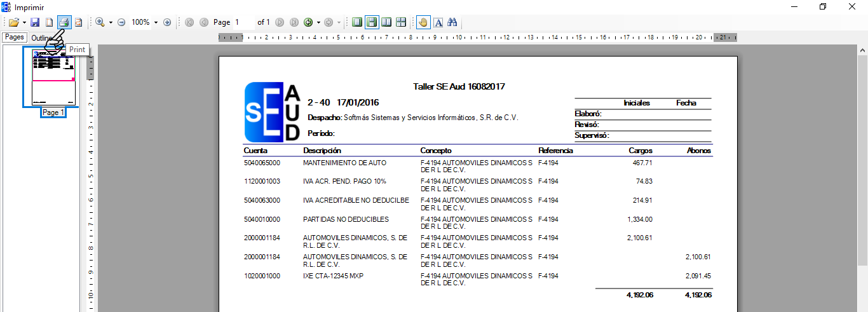The height and width of the screenshot is (312, 868).
Task: Open the dropdown arrow beside Open folder
Action: 24,22
